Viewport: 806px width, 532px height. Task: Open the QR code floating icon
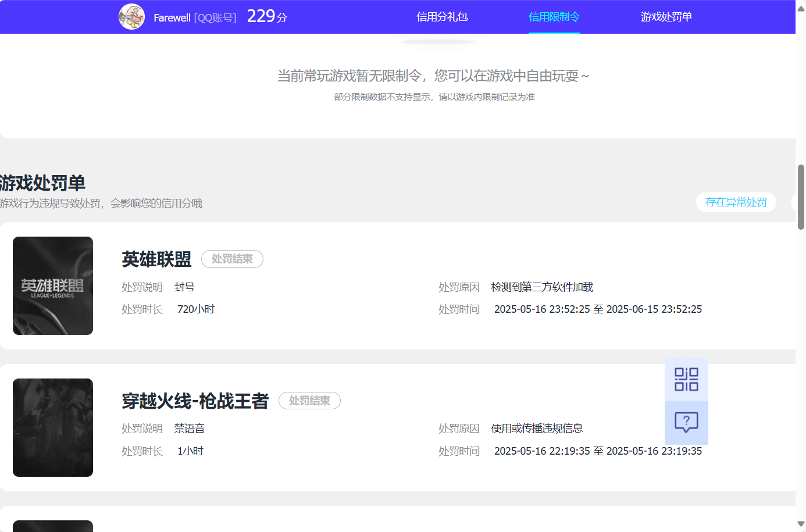click(x=686, y=379)
